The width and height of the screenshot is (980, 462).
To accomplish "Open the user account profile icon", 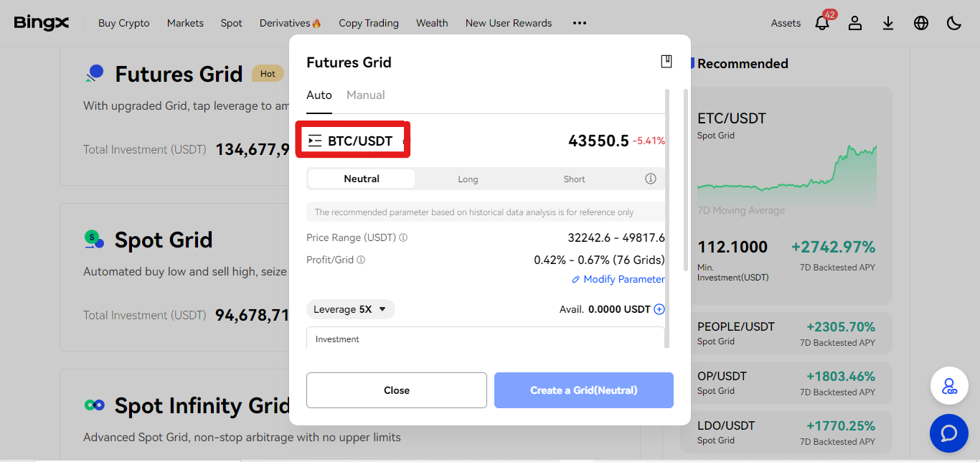I will tap(855, 23).
